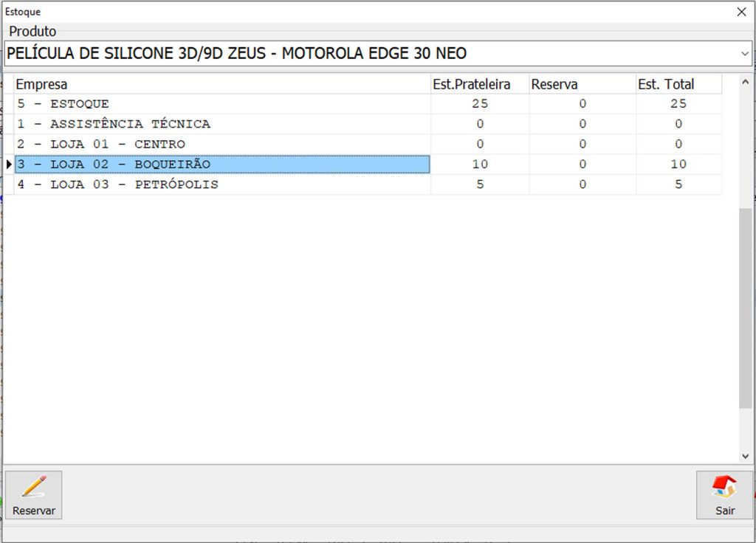Click the Reserva column header

tap(582, 84)
